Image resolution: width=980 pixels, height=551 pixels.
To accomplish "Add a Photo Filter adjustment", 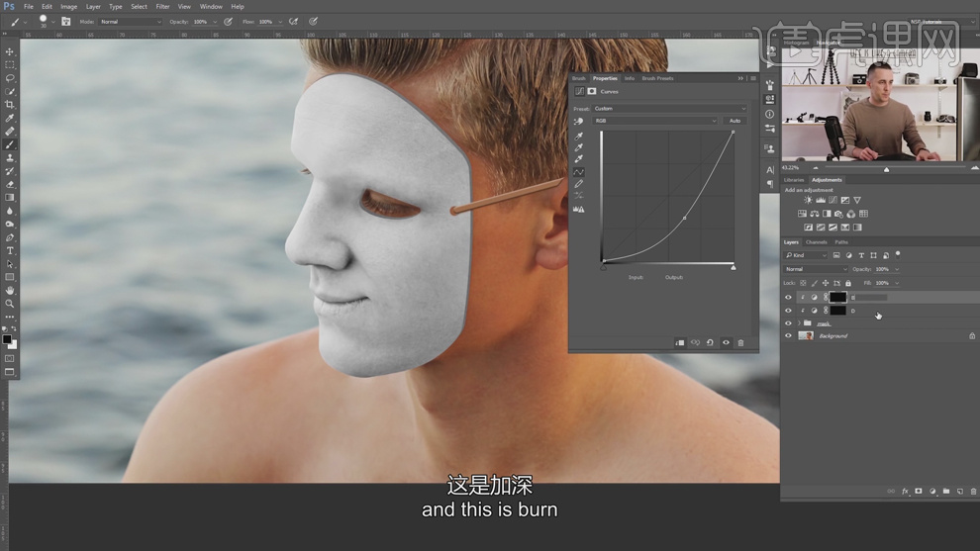I will [x=838, y=214].
